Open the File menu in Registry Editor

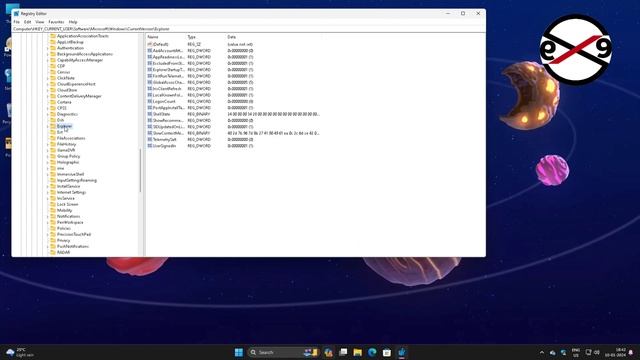tap(16, 22)
